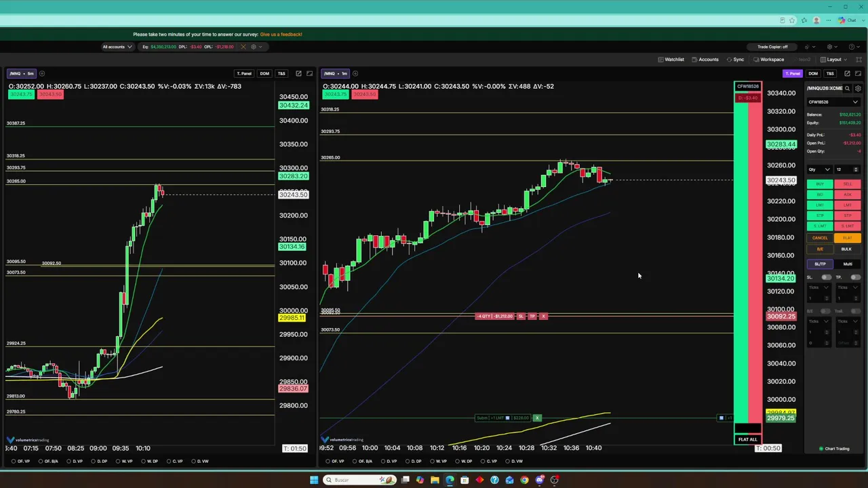The height and width of the screenshot is (488, 868).
Task: Maximize the right 1m chart panel
Action: click(x=859, y=73)
